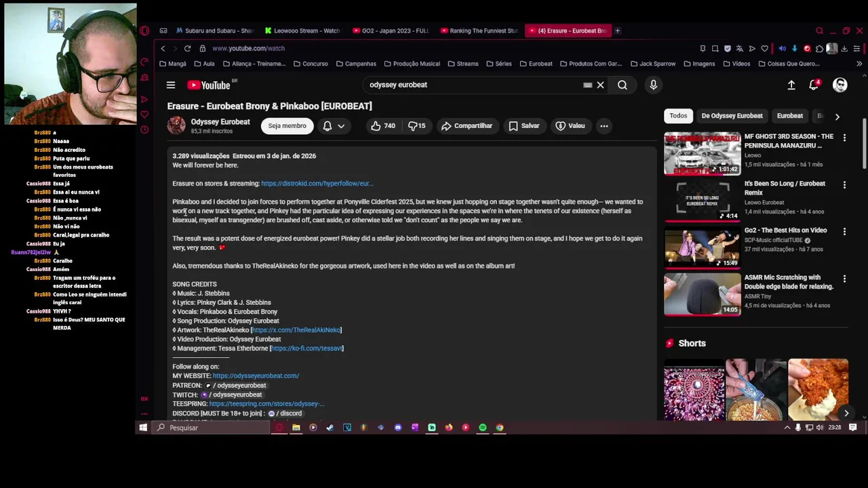Switch to GO2 - Japan 2023 tab
Viewport: 868px width, 488px height.
[x=391, y=30]
